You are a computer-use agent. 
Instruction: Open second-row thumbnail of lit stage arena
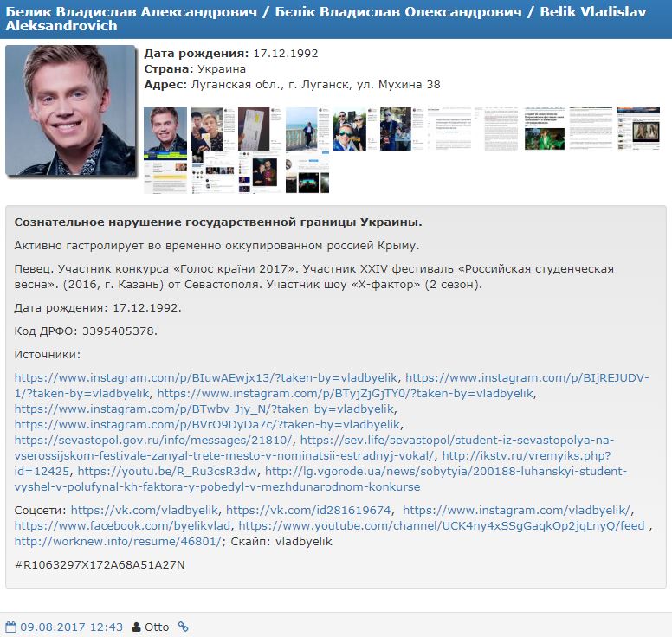(x=307, y=171)
